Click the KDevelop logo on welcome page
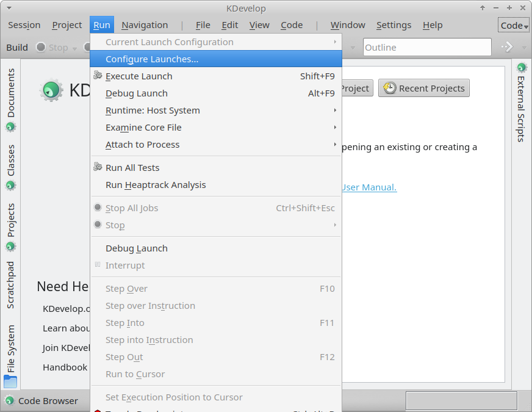 coord(51,90)
